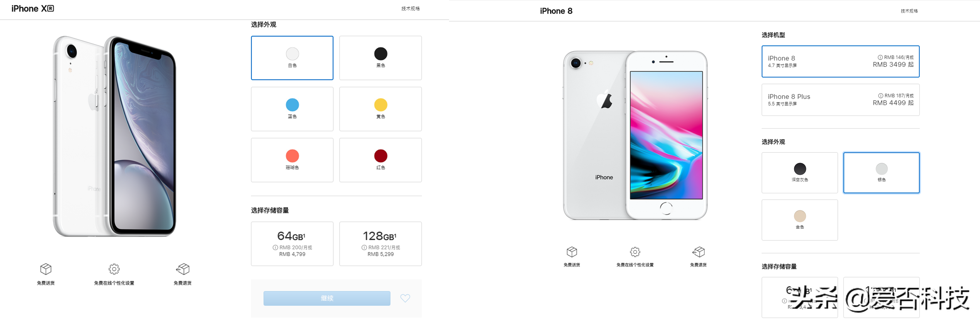Click the online personalization gear icon under iPhone XR
Screen dimensions: 980x321
click(114, 269)
